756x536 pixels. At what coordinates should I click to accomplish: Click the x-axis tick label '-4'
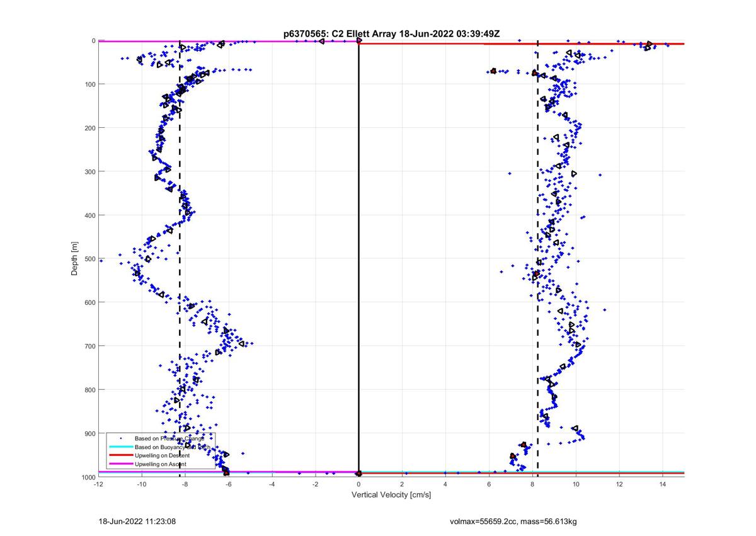[272, 484]
